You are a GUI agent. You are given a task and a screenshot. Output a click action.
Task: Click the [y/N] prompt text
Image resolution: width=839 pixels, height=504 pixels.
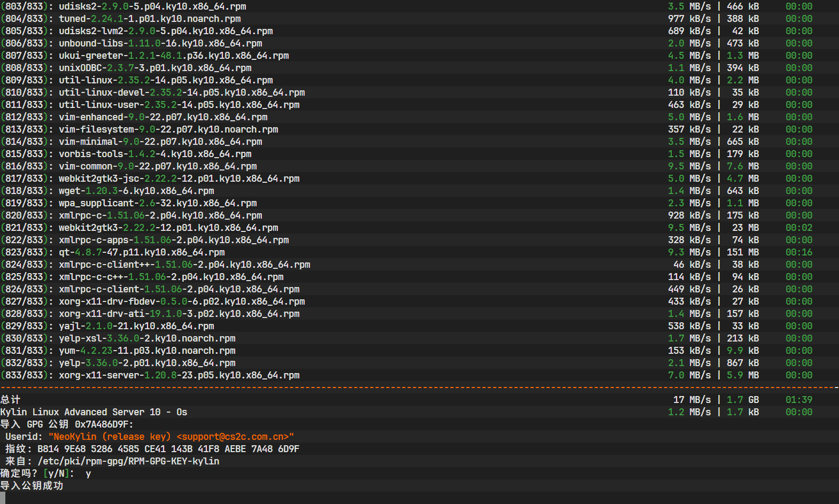(56, 474)
